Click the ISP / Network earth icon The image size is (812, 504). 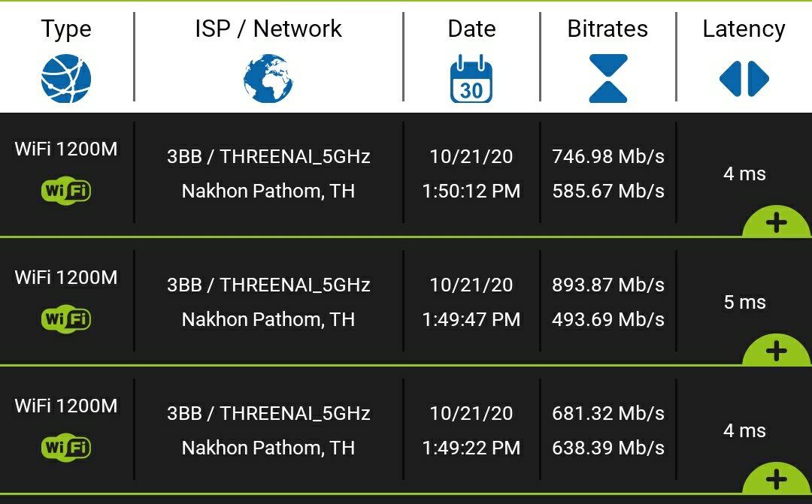(268, 79)
